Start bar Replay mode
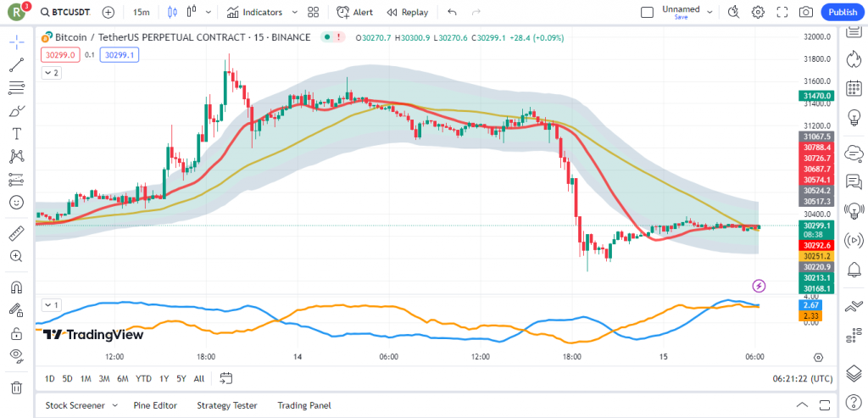868x418 pixels. [x=408, y=12]
